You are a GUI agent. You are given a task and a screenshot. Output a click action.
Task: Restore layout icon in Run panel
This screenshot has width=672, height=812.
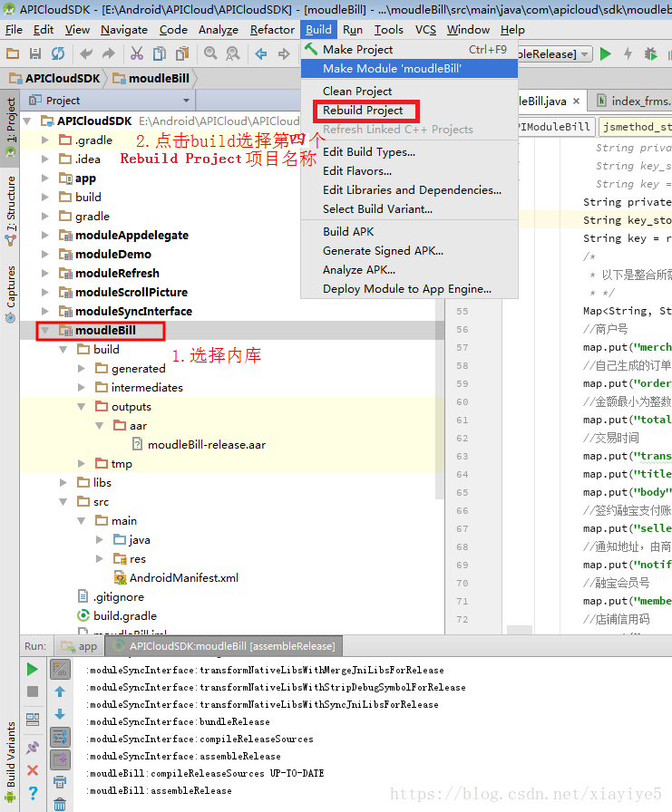pos(32,720)
